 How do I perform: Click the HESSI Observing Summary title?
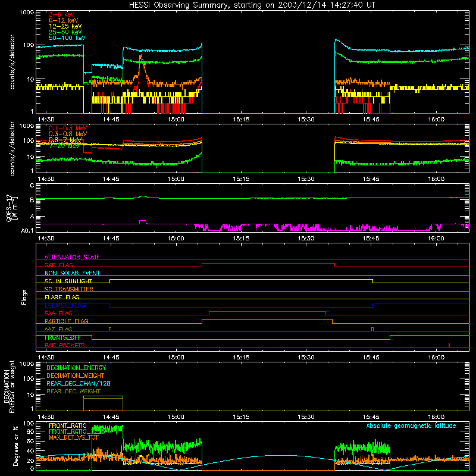coord(252,5)
